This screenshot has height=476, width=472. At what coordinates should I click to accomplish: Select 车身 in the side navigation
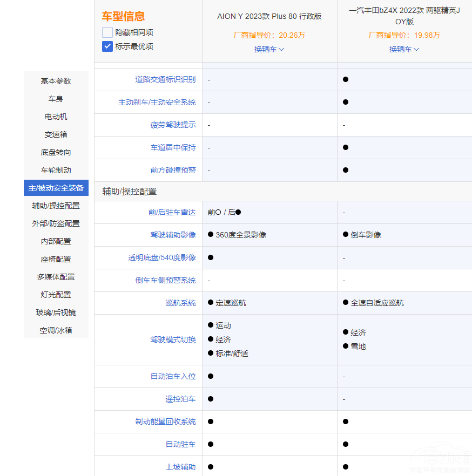(x=56, y=99)
